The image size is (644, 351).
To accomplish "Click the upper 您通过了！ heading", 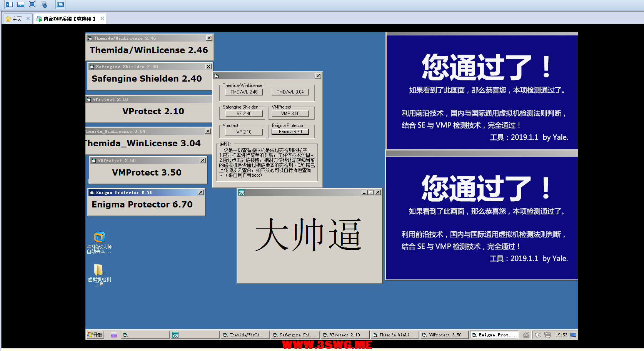I will [x=487, y=67].
